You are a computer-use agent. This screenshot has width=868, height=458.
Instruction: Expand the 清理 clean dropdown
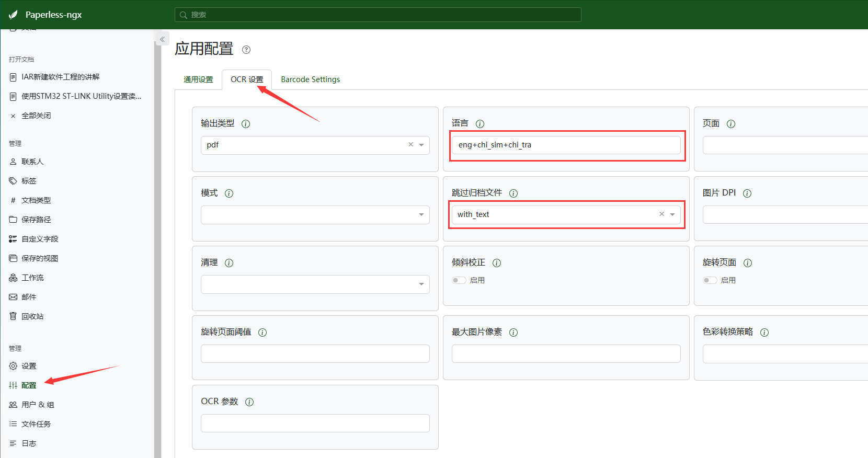pyautogui.click(x=421, y=284)
